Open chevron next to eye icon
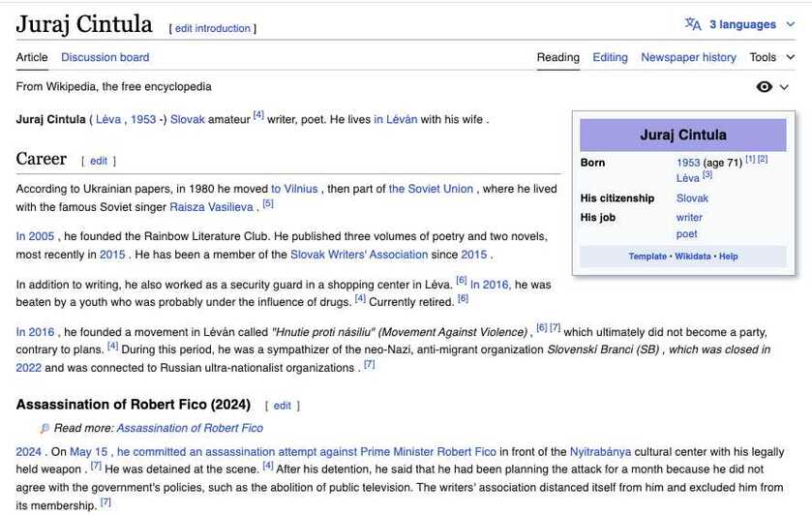Screen dimensions: 812x515 [784, 87]
